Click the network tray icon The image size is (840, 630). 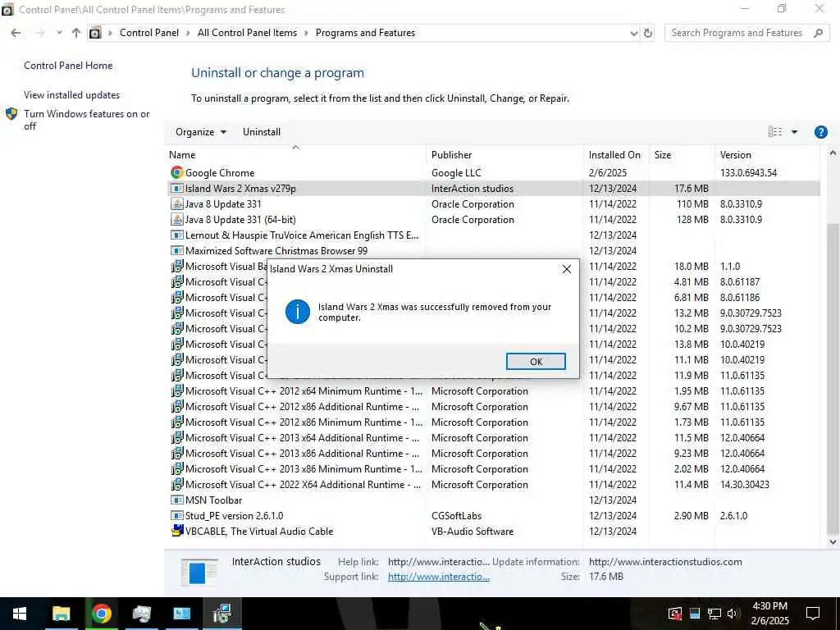(x=714, y=614)
